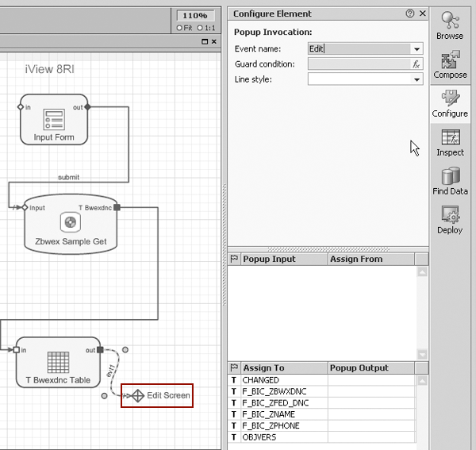Switch to the Compose task panel

[x=450, y=65]
